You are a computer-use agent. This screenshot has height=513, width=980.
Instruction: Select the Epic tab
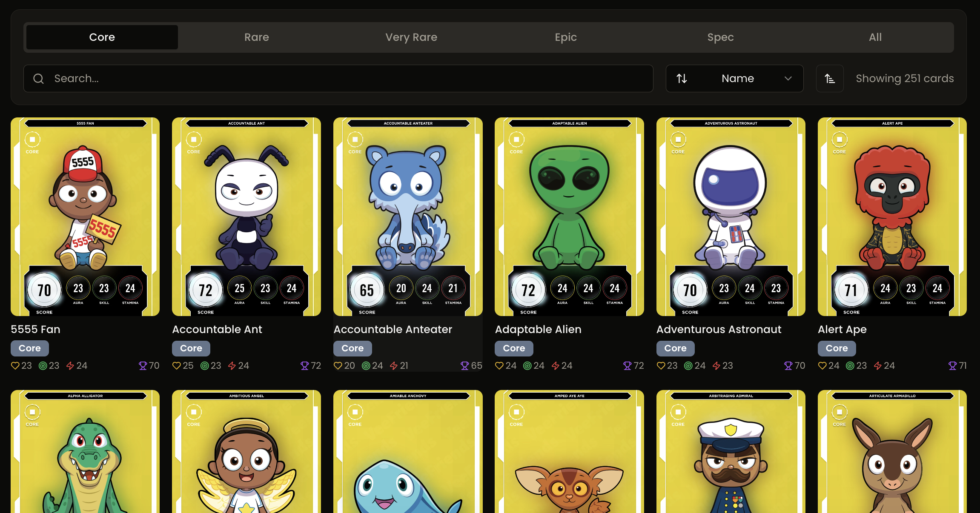click(566, 37)
